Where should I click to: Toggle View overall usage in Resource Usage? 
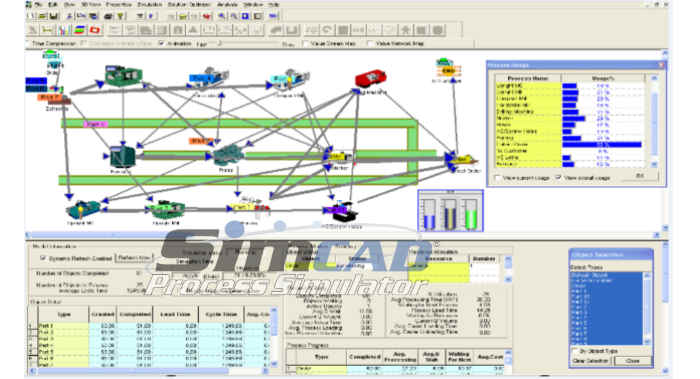coord(558,177)
